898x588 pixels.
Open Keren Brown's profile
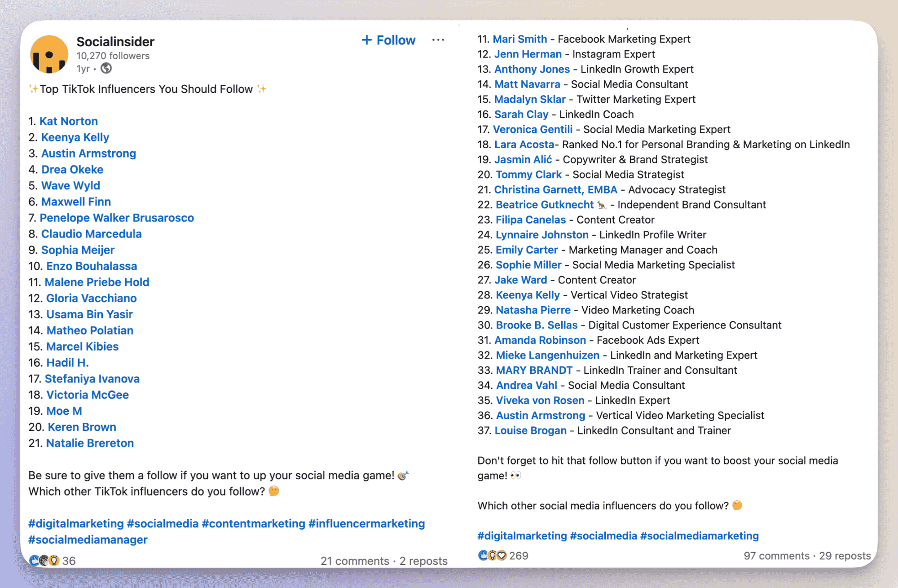82,427
